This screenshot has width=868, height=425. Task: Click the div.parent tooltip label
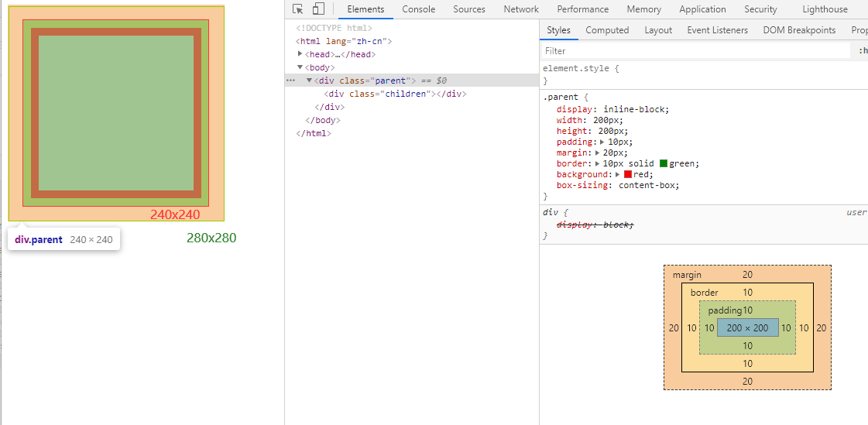tap(39, 240)
